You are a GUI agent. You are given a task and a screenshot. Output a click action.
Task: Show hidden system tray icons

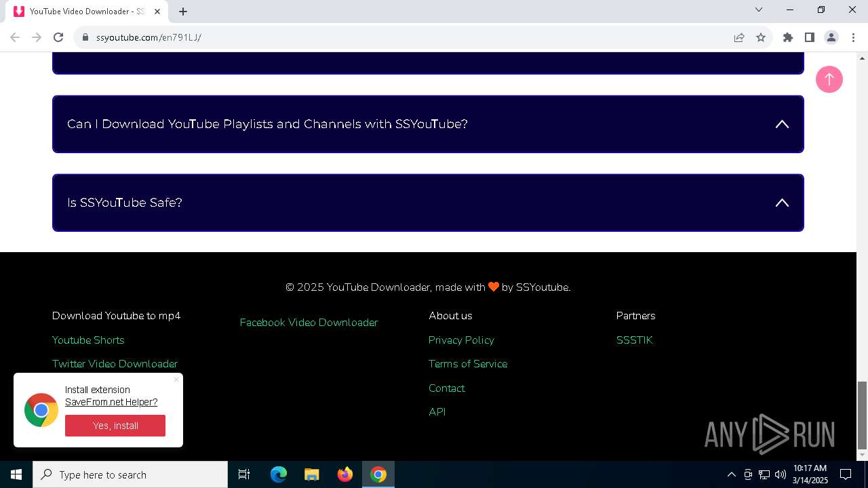tap(731, 474)
